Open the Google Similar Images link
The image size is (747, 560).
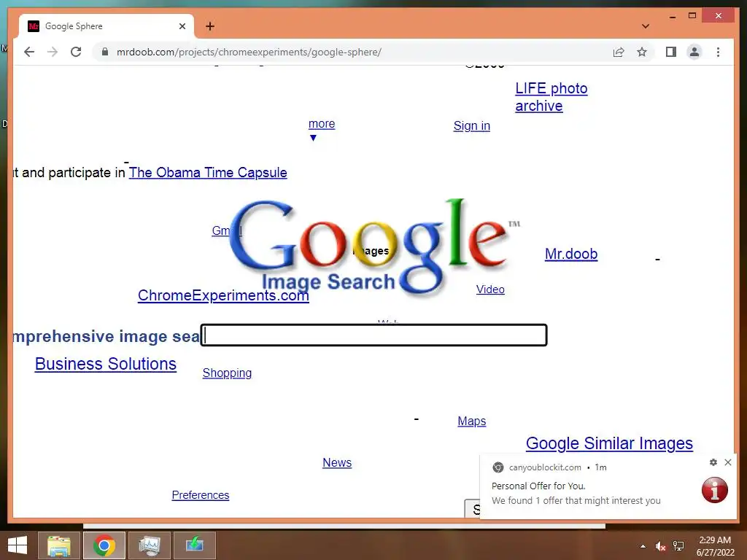click(609, 443)
